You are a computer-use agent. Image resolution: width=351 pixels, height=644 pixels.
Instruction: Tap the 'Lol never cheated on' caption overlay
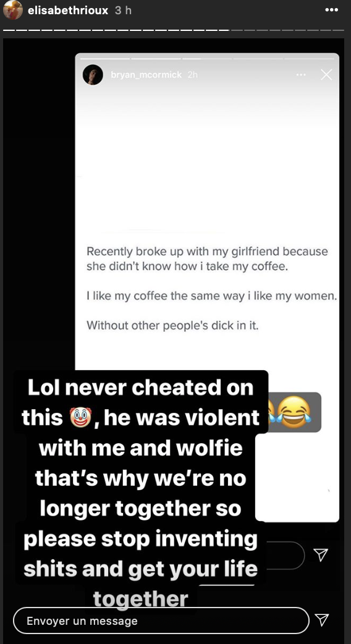pos(140,388)
